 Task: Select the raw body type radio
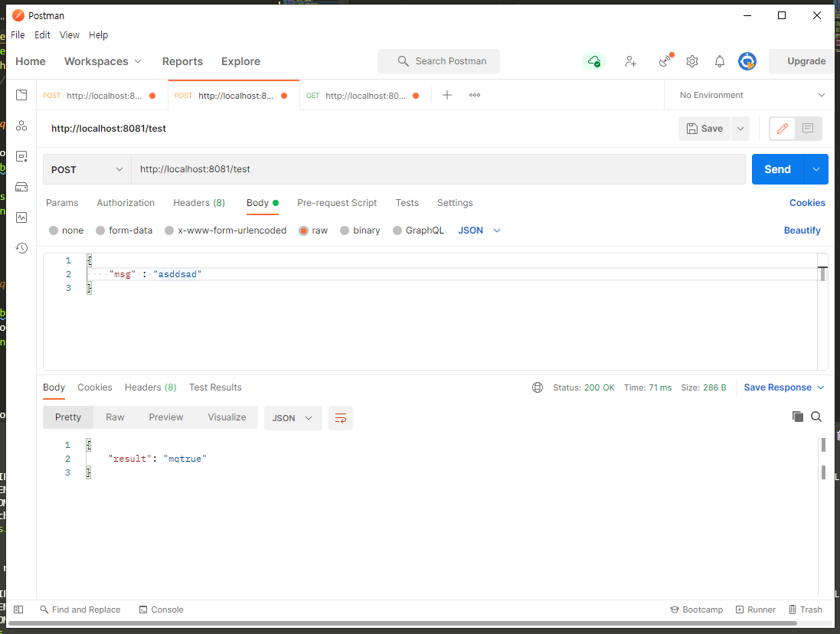tap(304, 230)
